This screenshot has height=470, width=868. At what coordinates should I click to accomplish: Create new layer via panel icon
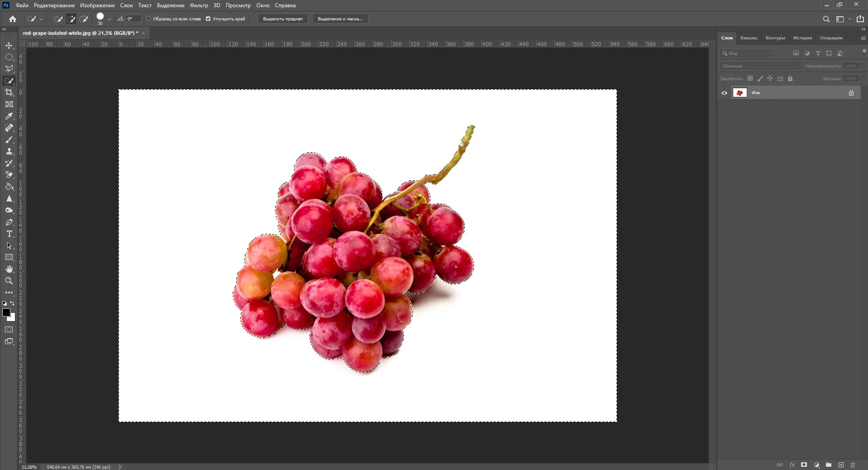click(x=841, y=465)
